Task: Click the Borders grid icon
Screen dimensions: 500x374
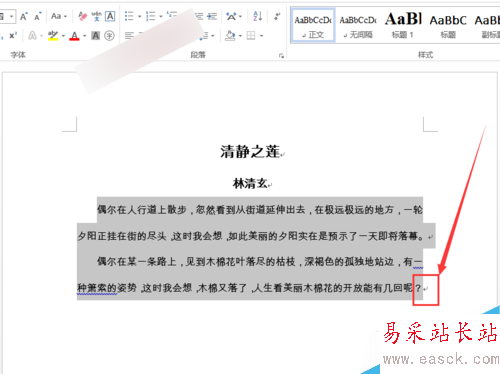Action: click(251, 35)
